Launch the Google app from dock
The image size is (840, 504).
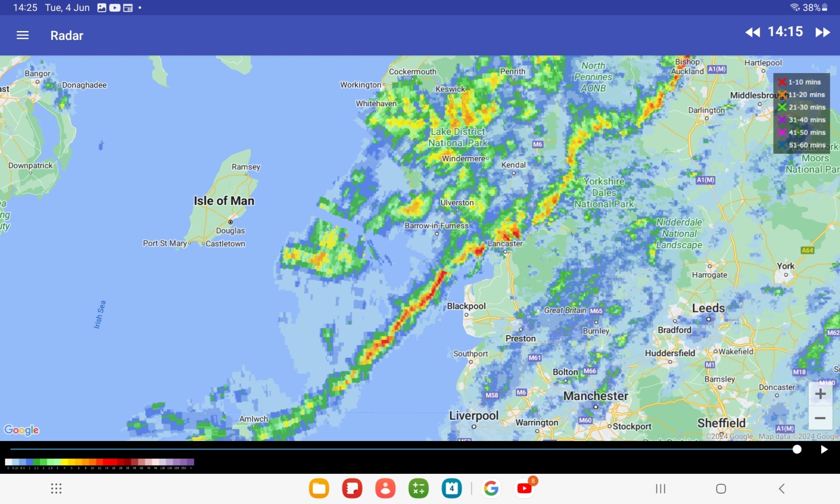point(491,488)
